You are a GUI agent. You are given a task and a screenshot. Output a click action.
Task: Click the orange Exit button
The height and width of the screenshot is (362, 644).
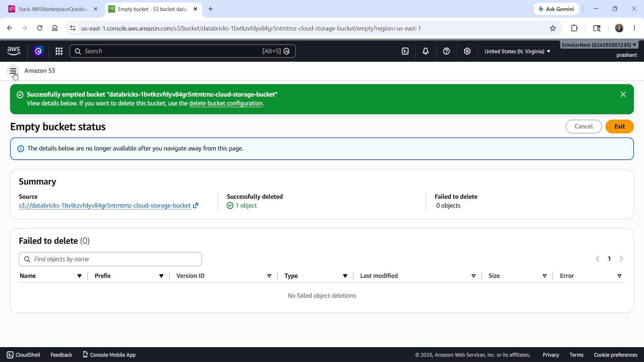pos(620,126)
